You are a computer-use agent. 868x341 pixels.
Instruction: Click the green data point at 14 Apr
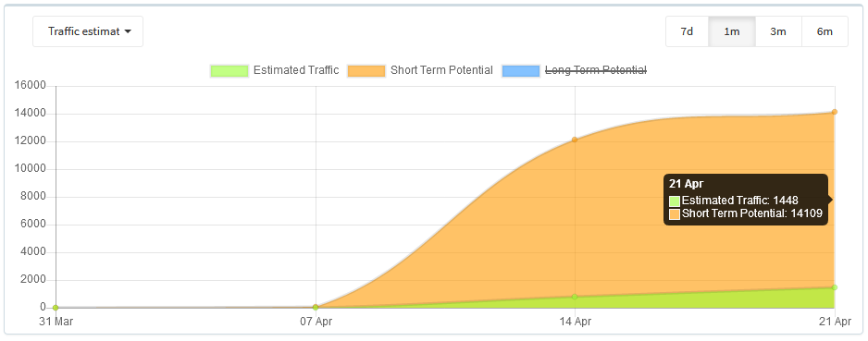pos(575,297)
